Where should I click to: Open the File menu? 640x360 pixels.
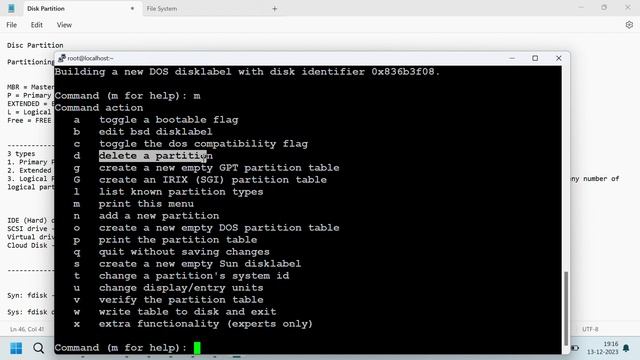point(11,25)
